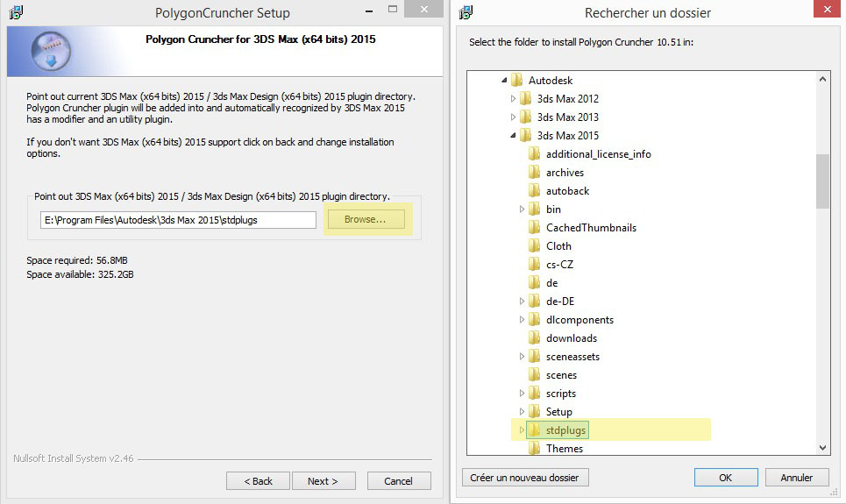The height and width of the screenshot is (504, 846).
Task: Click the Polygon Cruncher installer logo
Action: [x=51, y=52]
